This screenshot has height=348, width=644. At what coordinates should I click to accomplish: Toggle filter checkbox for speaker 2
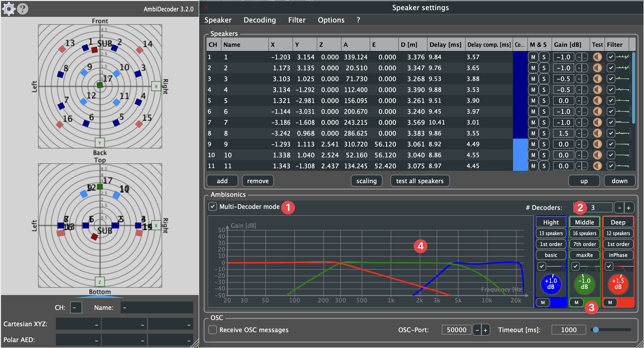[x=611, y=68]
